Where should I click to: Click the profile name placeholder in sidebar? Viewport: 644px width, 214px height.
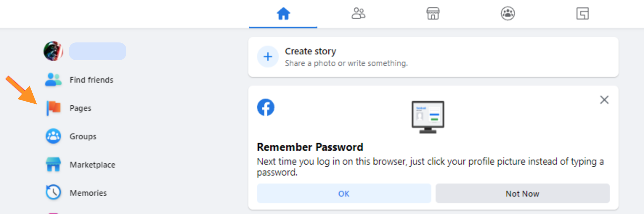98,51
